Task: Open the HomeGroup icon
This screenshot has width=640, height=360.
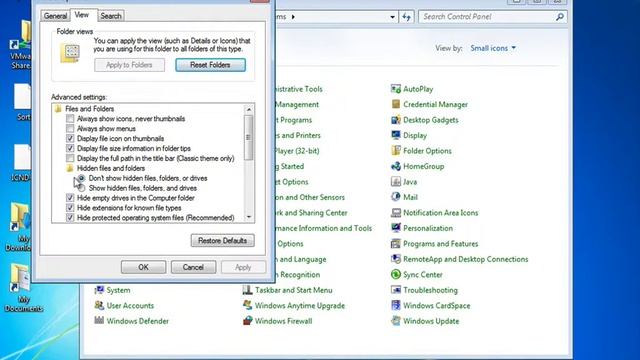Action: (x=396, y=166)
